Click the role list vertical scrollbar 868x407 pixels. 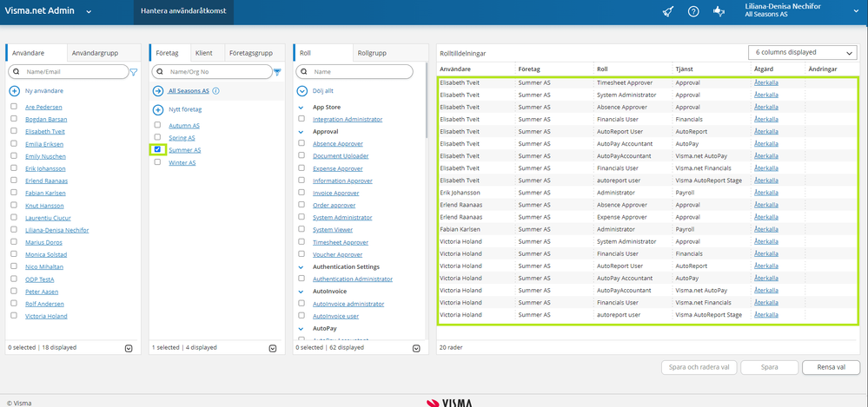[x=427, y=100]
